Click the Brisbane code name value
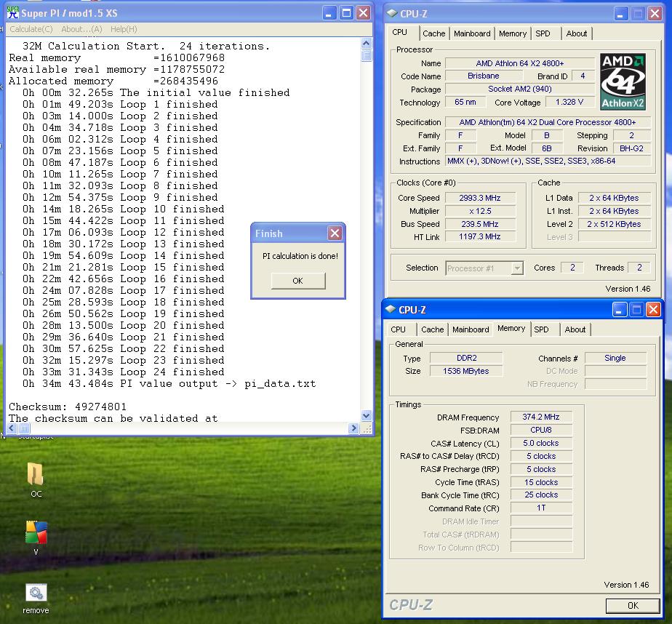Image resolution: width=672 pixels, height=624 pixels. coord(484,76)
